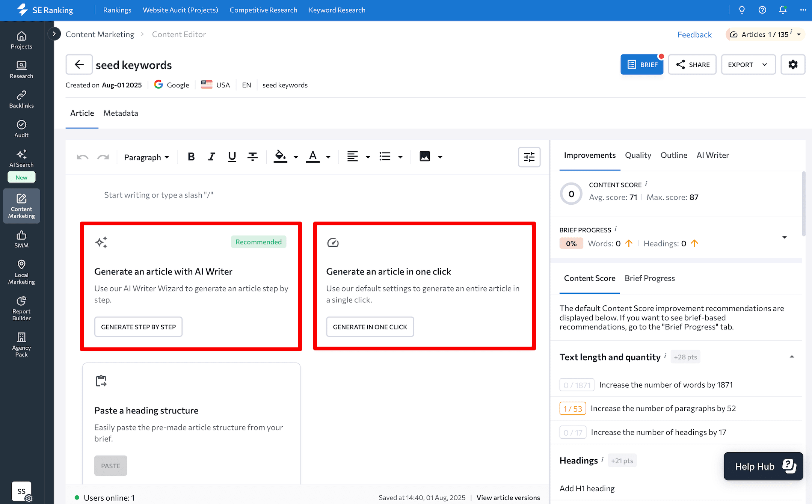Screen dimensions: 812x504
Task: Click the lightbulb ideas icon
Action: (742, 10)
